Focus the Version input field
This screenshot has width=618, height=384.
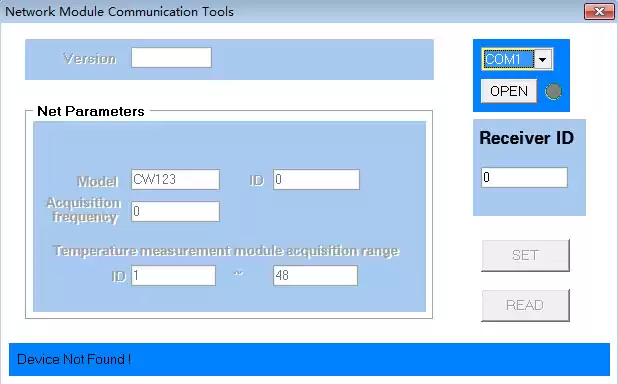(x=171, y=58)
